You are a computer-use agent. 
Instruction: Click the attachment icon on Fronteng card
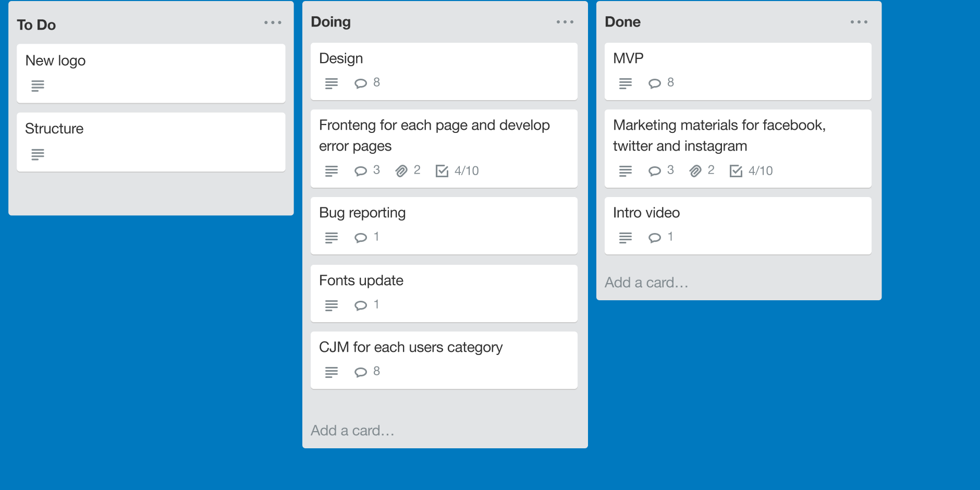(401, 171)
